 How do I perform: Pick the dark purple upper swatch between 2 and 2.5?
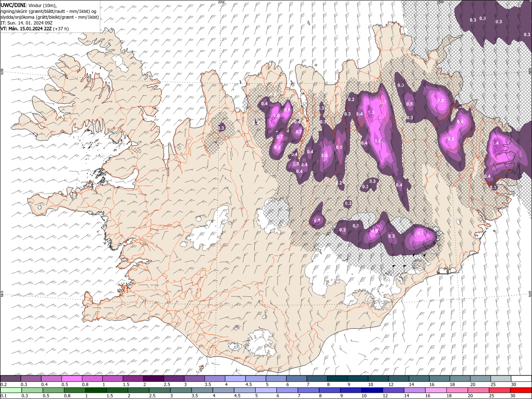point(153,379)
